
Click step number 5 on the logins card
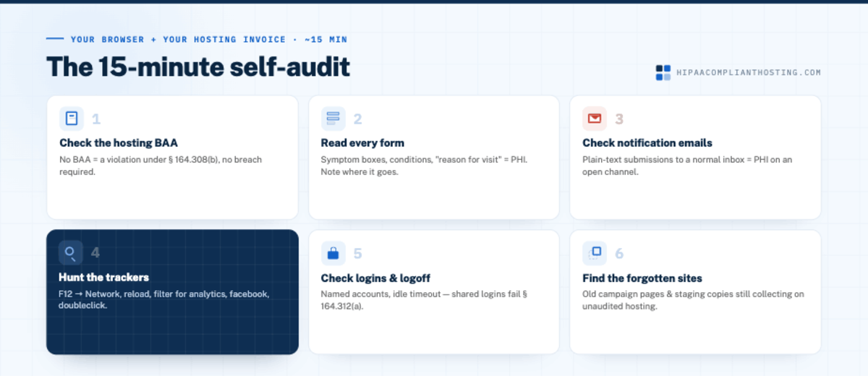pyautogui.click(x=357, y=254)
